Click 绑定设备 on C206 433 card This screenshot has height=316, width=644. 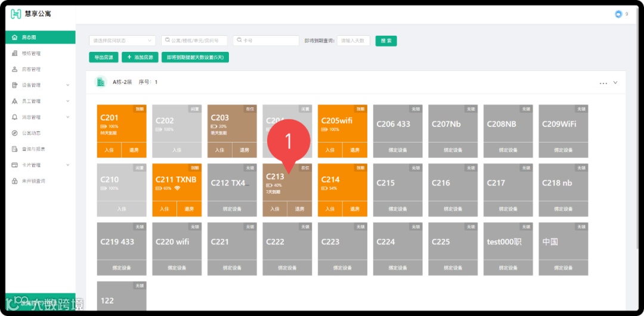click(398, 150)
